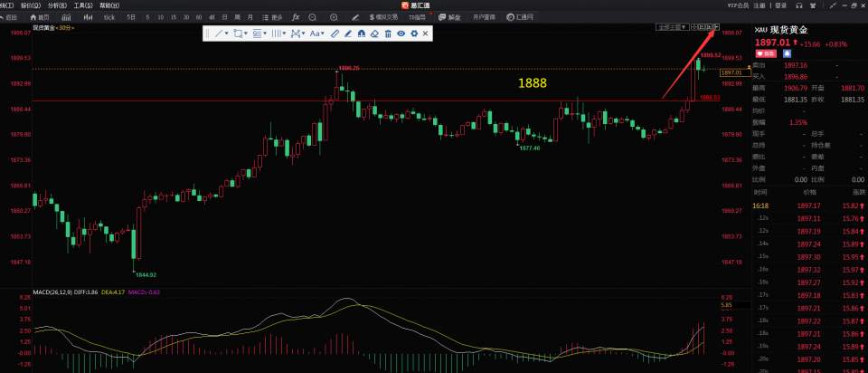Screen dimensions: 868x373
Task: Open 开户直播 account live page
Action: coord(484,17)
